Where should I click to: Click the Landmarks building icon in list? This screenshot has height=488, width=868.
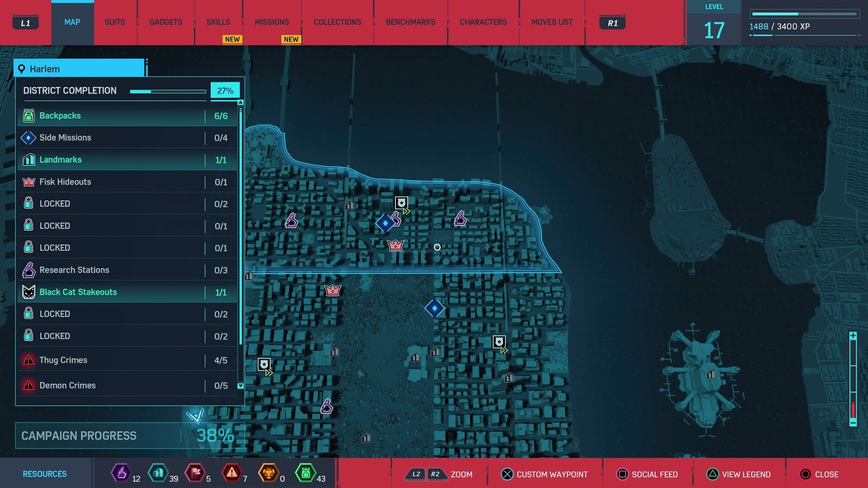click(x=29, y=160)
